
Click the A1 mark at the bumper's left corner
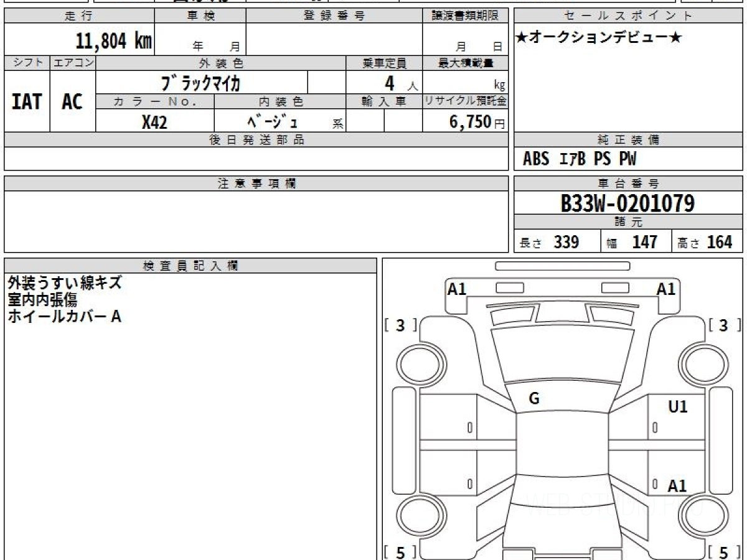point(457,289)
